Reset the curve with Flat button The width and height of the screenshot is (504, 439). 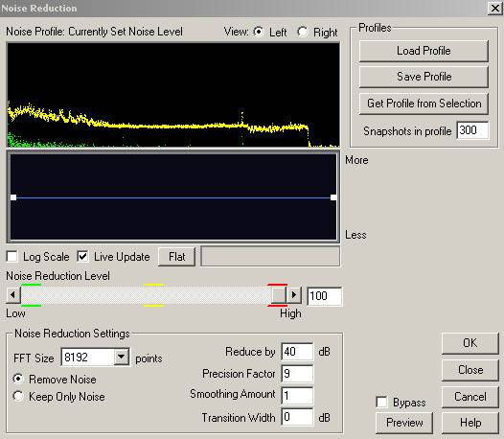176,257
